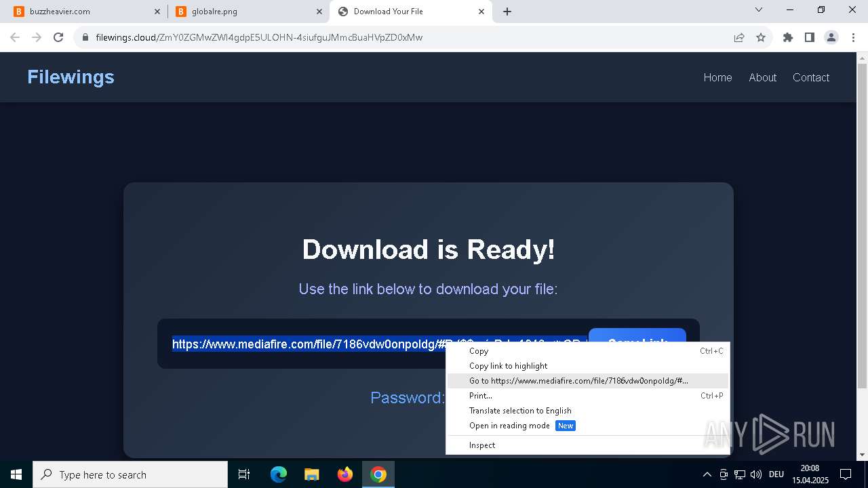Image resolution: width=868 pixels, height=488 pixels.
Task: Open the About nav link
Action: point(762,77)
